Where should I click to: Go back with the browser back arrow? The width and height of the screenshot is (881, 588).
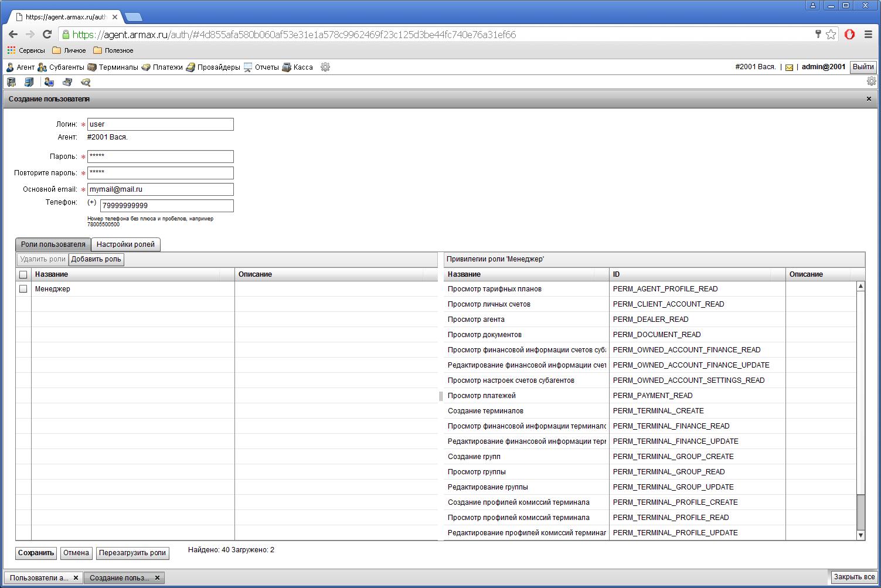point(13,35)
